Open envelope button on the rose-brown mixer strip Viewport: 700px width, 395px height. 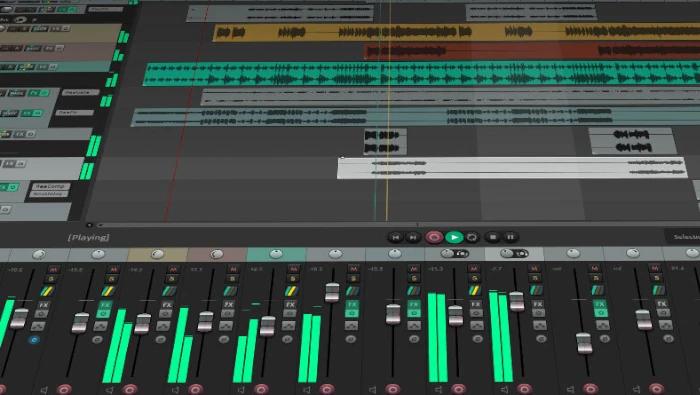coord(225,326)
